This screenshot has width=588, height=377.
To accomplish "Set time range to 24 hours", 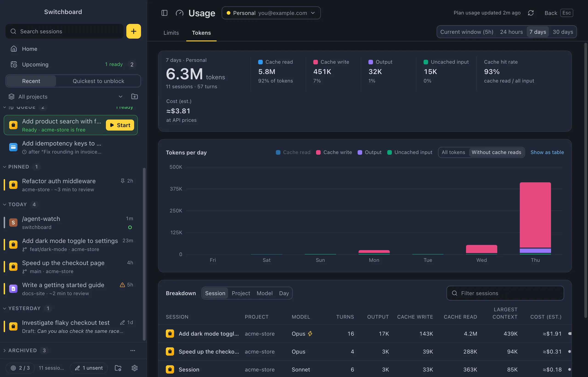I will click(x=511, y=32).
